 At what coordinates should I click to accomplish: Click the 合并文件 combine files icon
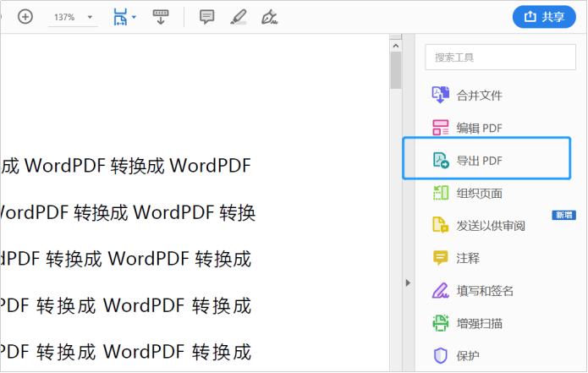[440, 95]
